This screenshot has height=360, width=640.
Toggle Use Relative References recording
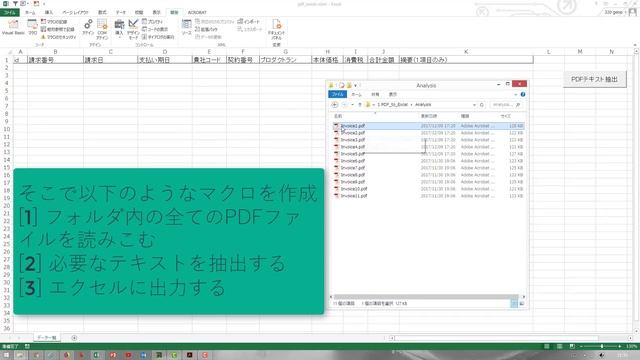58,29
